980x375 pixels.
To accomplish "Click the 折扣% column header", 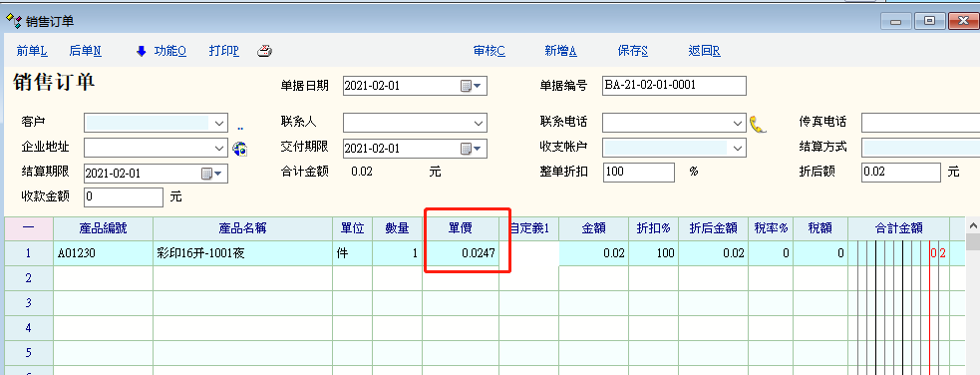I will click(653, 228).
